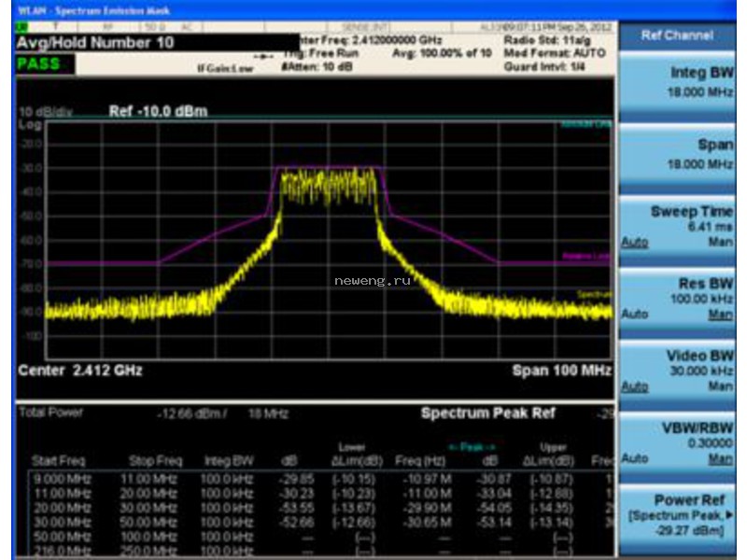This screenshot has width=747, height=560.
Task: Click the Center 2.412 GHz label
Action: 80,371
